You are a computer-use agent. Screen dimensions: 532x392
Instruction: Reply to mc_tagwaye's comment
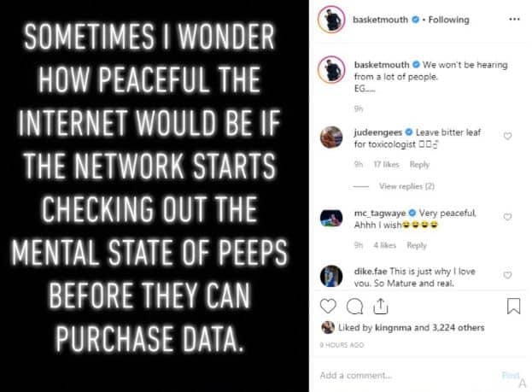coord(417,245)
